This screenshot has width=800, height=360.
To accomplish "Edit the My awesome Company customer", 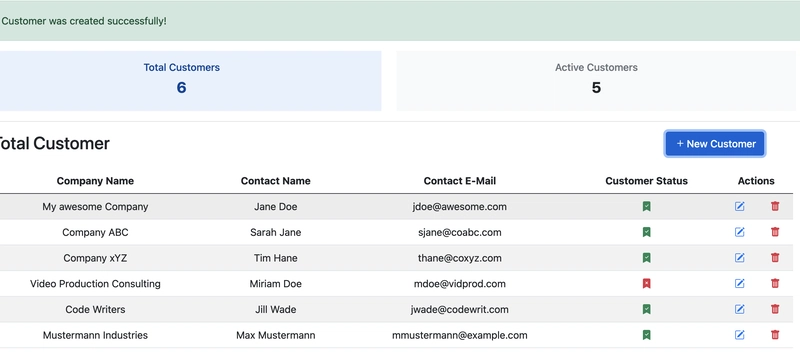I will [739, 207].
